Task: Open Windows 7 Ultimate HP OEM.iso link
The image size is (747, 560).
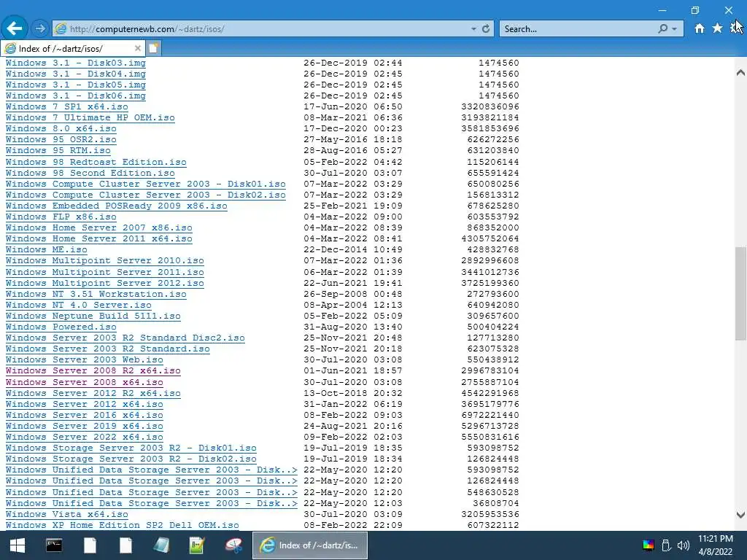Action: pyautogui.click(x=90, y=117)
